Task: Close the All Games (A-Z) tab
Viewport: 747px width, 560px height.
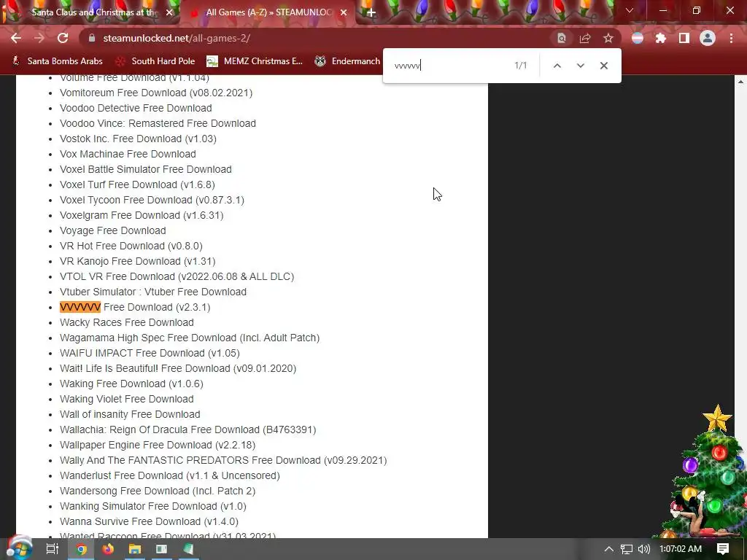Action: (x=344, y=12)
